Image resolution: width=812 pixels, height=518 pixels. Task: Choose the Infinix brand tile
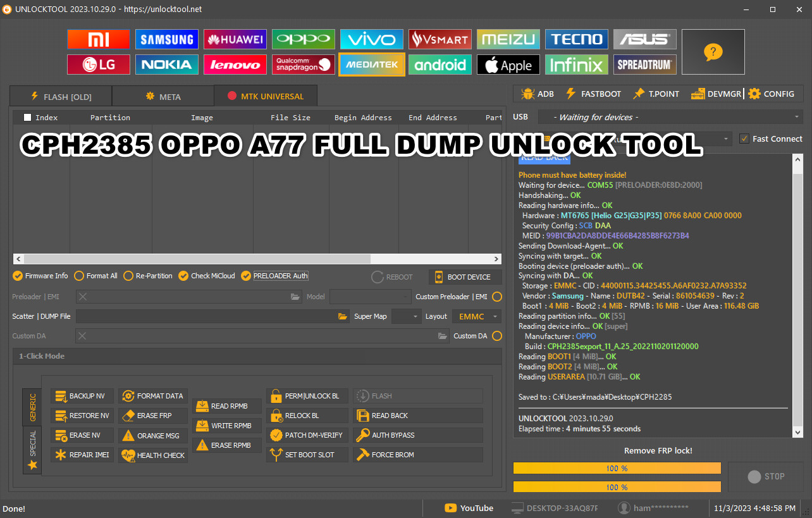(577, 65)
